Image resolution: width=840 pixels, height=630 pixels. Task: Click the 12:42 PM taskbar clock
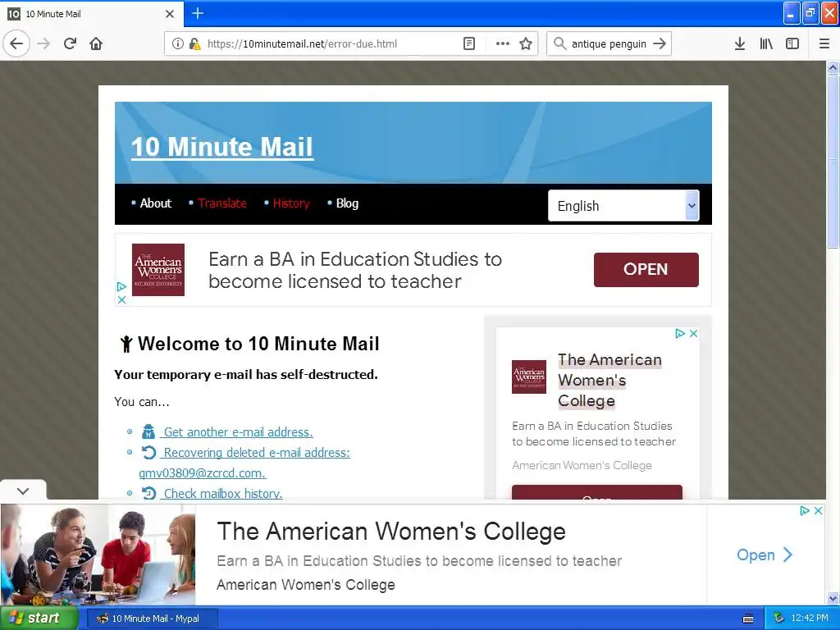pyautogui.click(x=810, y=619)
